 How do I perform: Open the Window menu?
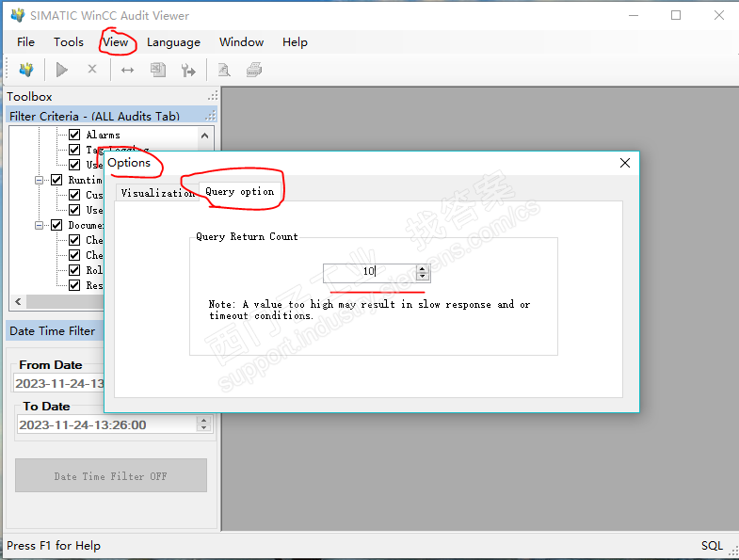pos(241,42)
